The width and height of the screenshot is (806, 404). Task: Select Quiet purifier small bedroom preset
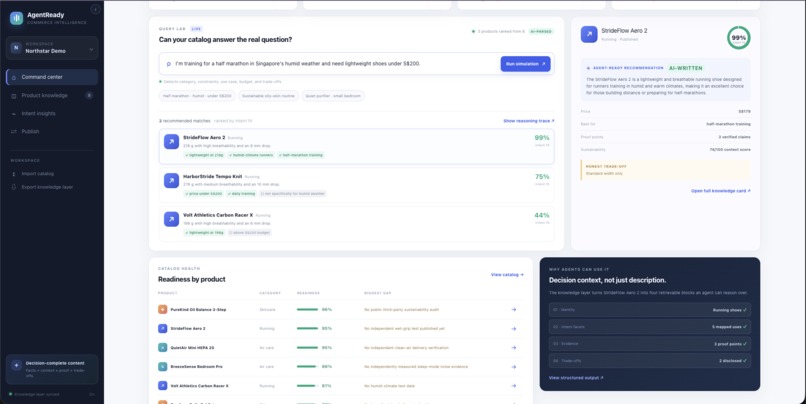point(333,96)
